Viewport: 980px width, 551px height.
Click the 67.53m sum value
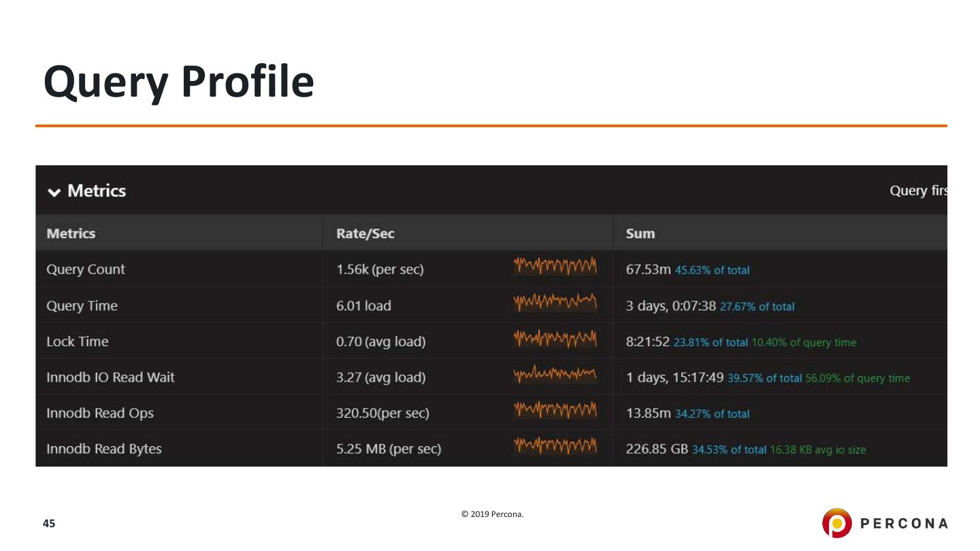coord(649,269)
